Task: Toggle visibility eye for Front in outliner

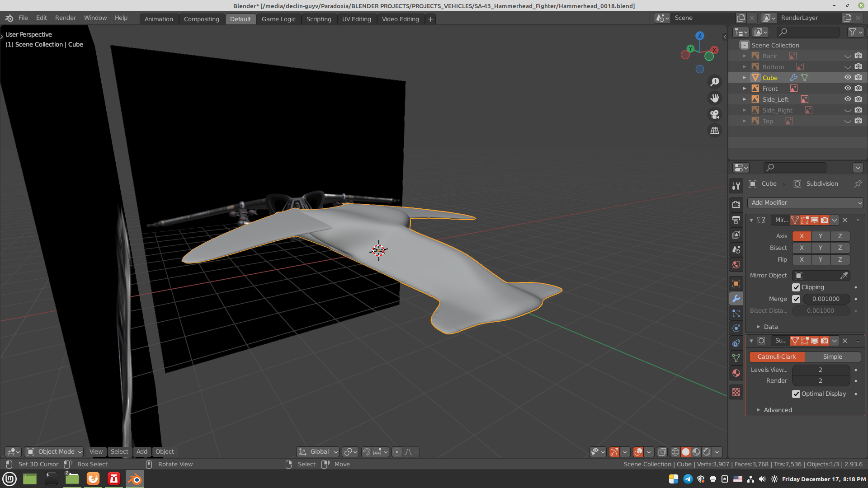Action: [x=848, y=89]
